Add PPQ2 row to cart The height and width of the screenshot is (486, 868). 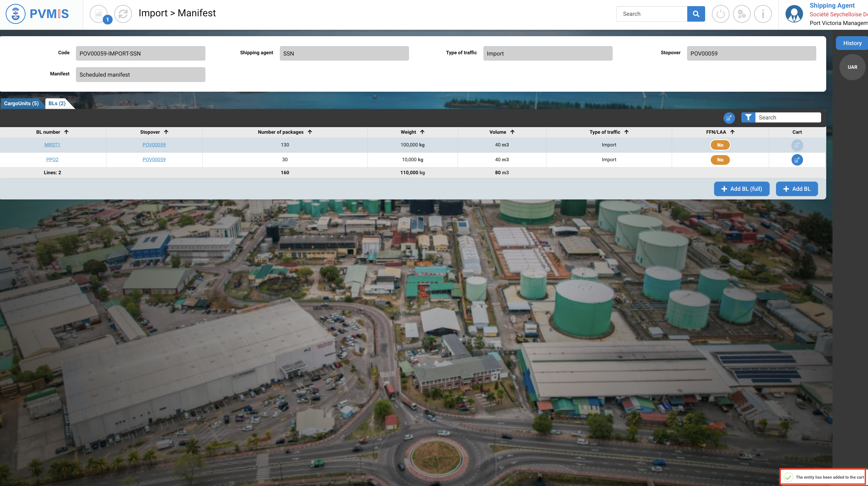[x=797, y=160]
